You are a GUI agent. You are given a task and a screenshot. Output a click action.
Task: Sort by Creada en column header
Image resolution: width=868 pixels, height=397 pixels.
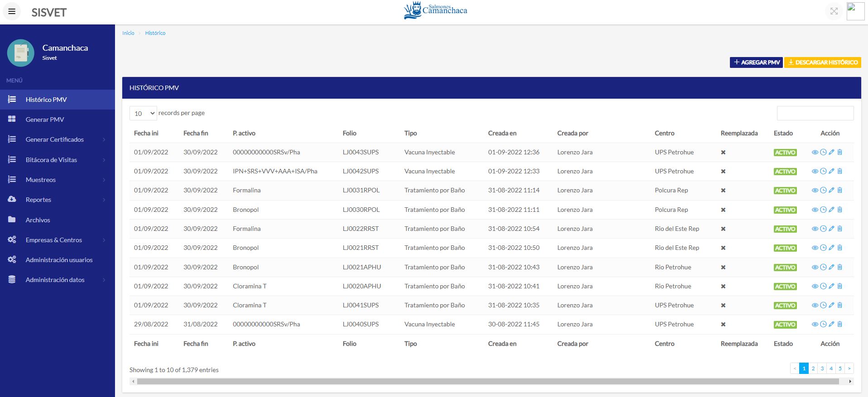point(502,133)
